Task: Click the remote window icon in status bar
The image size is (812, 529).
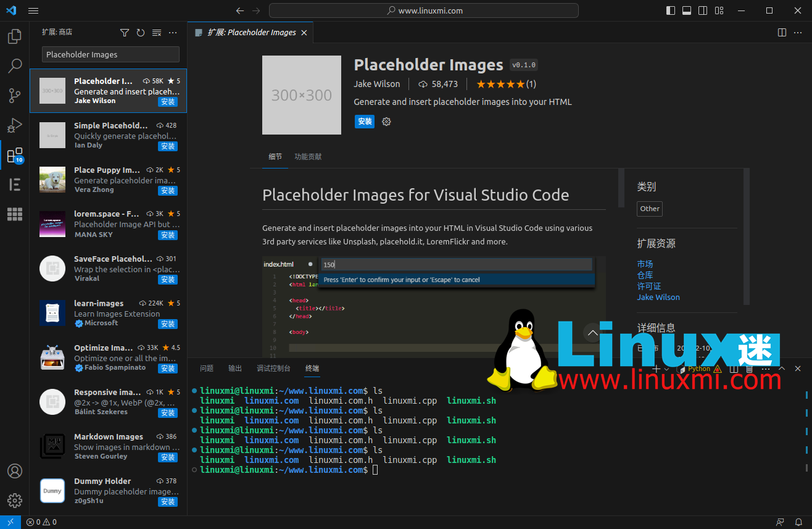Action: [10, 522]
